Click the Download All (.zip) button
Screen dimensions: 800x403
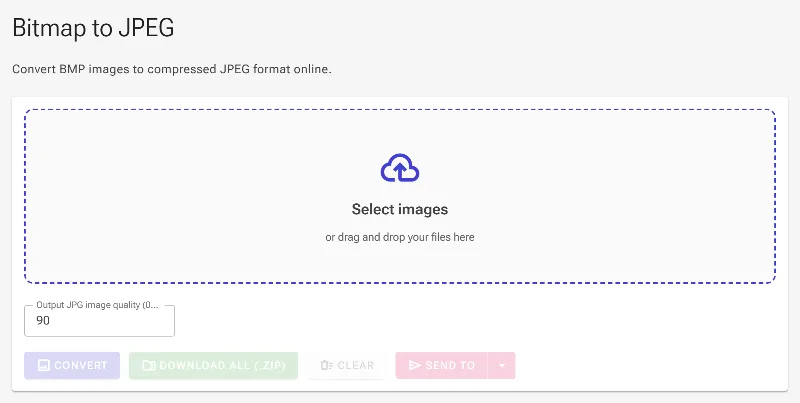click(x=213, y=365)
